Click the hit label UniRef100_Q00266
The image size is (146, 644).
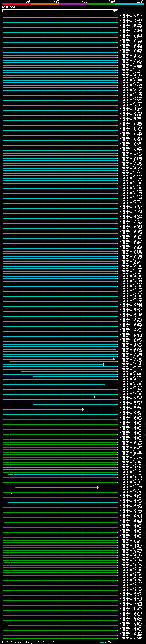point(131,583)
